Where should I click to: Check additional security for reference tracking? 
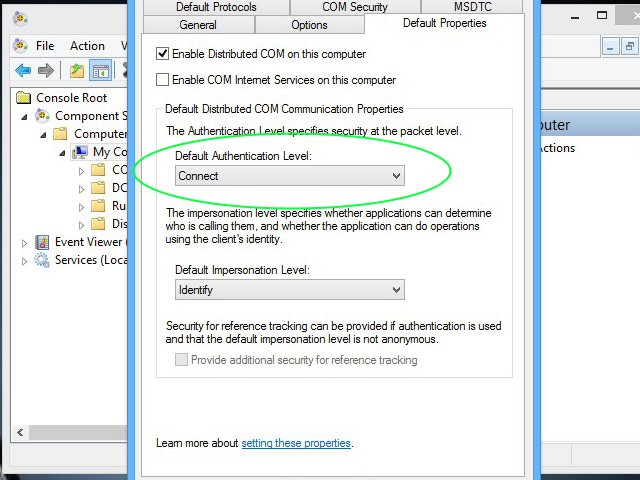coord(181,360)
